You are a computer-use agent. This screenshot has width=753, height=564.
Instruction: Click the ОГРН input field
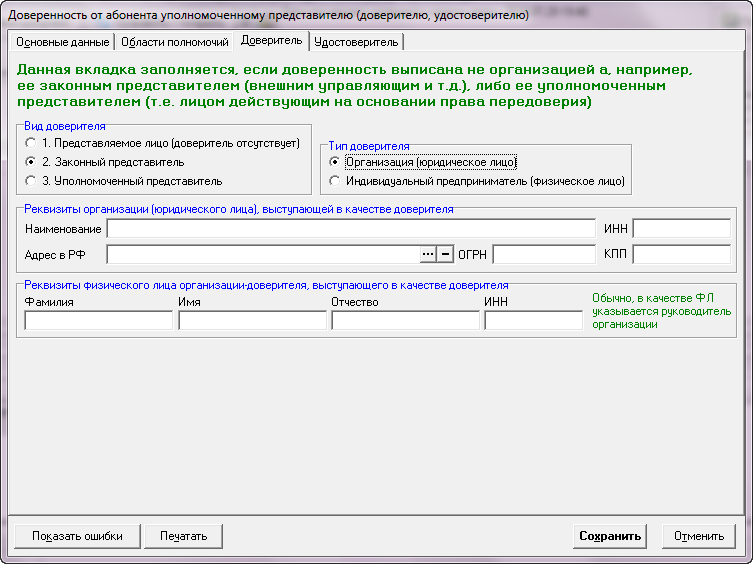click(544, 254)
